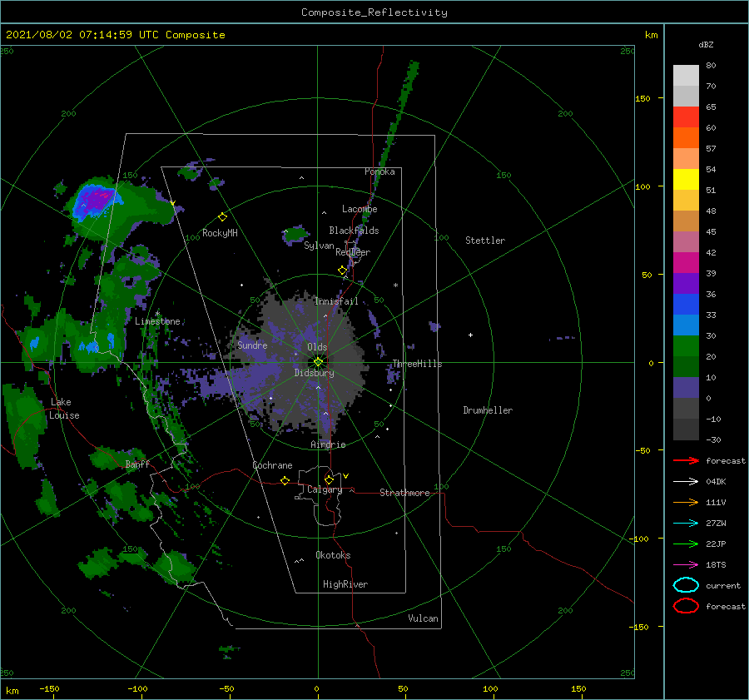Image resolution: width=749 pixels, height=700 pixels.
Task: Click the Composite_Reflectivity title
Action: click(x=374, y=12)
